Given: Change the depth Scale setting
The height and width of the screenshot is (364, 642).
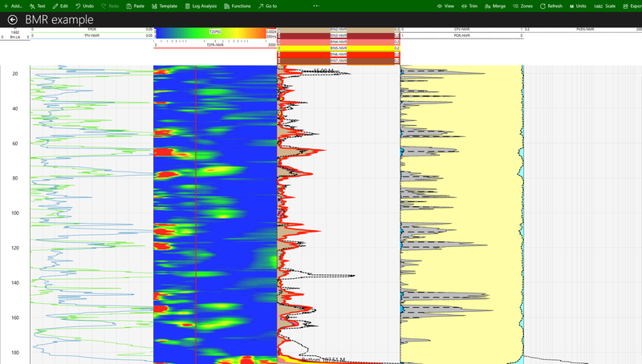Looking at the screenshot, I should 605,6.
